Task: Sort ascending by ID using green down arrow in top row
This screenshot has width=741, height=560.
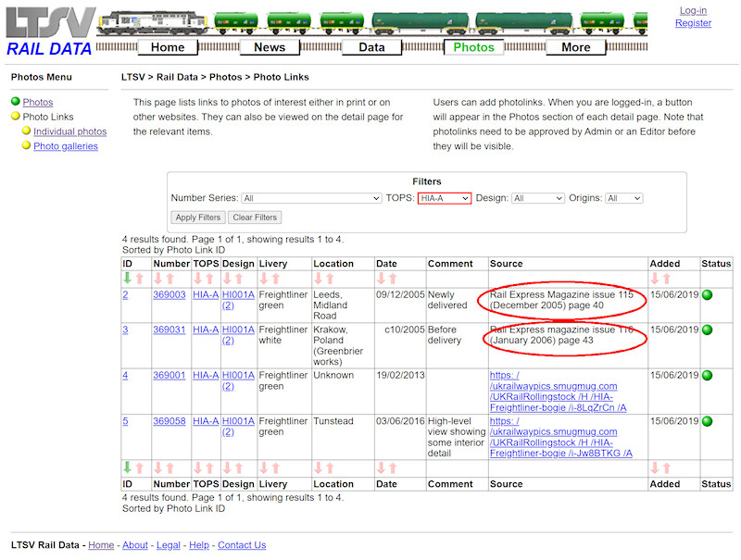Action: [127, 278]
